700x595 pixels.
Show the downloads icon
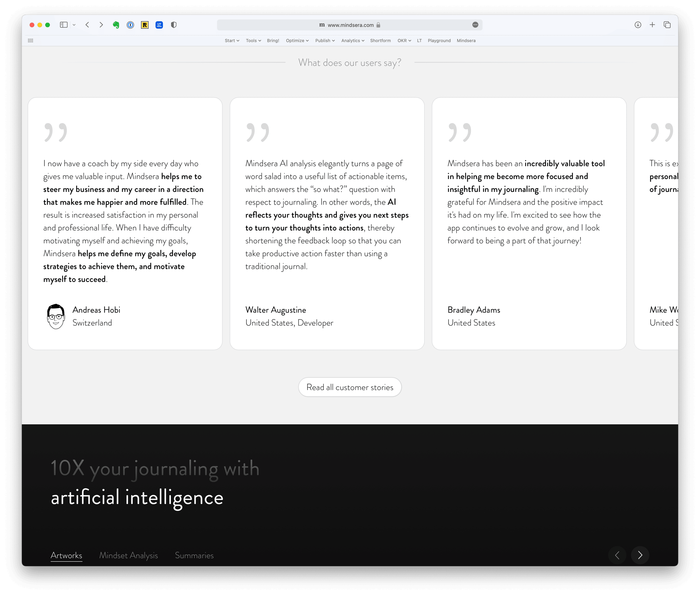click(638, 24)
